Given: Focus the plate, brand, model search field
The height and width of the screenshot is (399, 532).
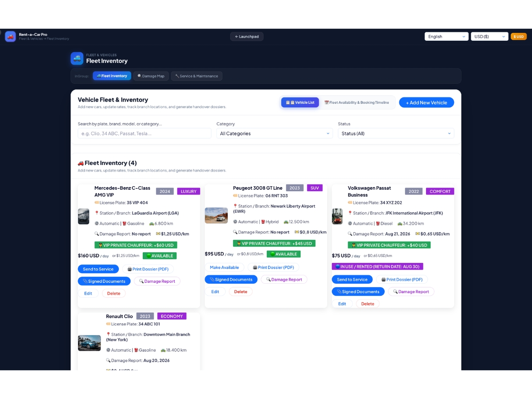Looking at the screenshot, I should click(145, 133).
